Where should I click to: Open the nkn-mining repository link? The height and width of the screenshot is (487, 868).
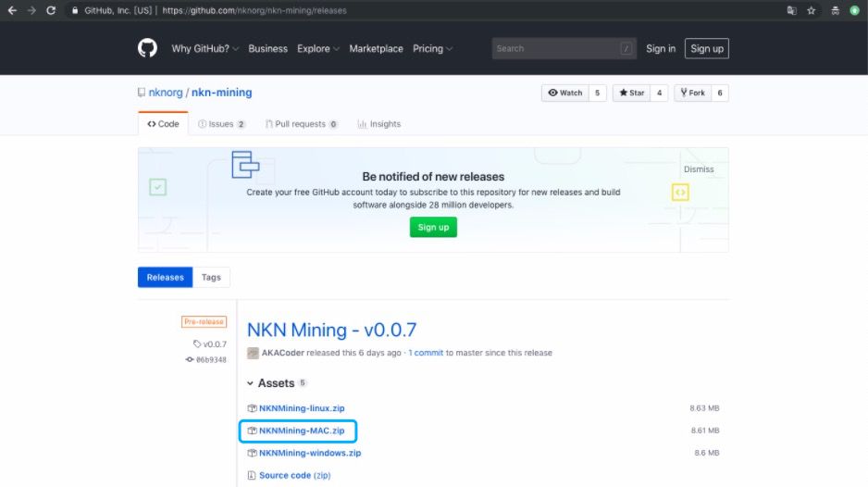[221, 93]
